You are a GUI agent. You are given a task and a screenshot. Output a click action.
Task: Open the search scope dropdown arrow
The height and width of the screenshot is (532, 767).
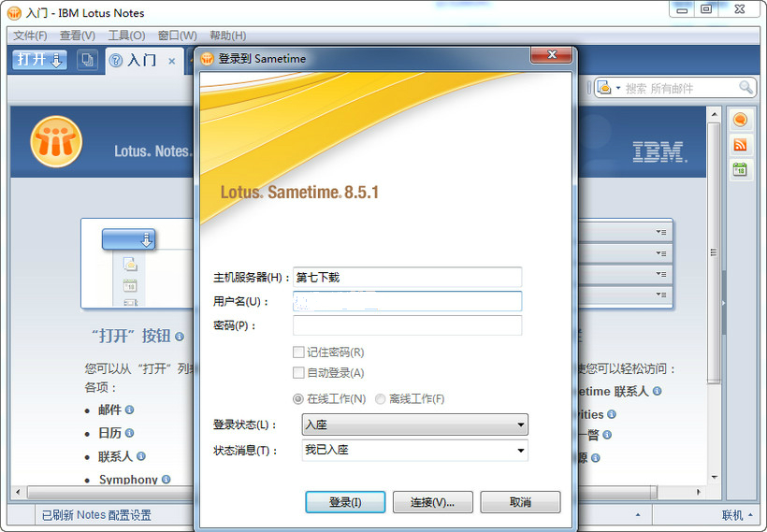pyautogui.click(x=617, y=88)
